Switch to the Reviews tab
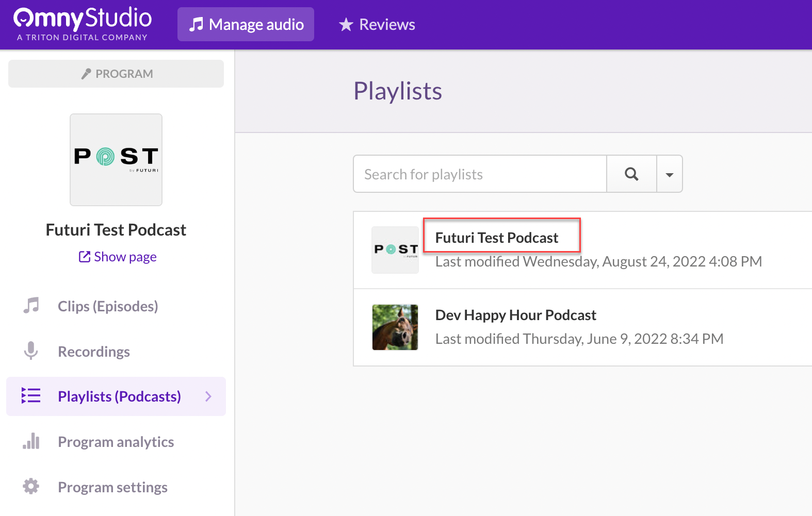 (377, 24)
